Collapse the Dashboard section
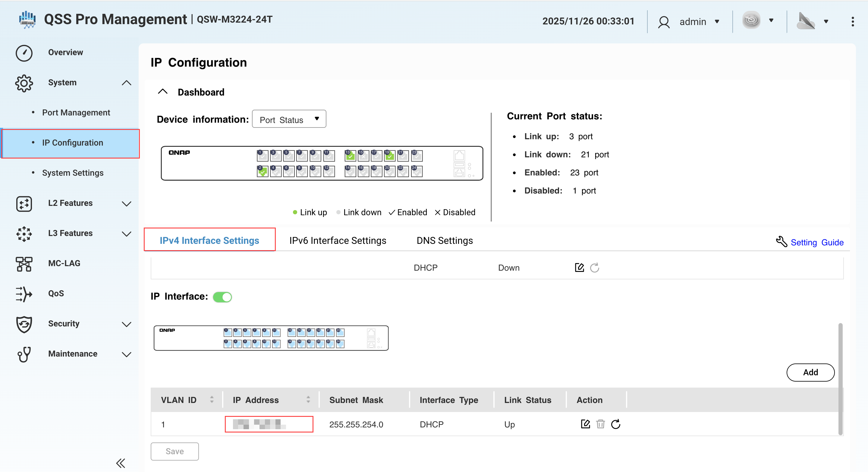This screenshot has height=472, width=868. pos(163,92)
